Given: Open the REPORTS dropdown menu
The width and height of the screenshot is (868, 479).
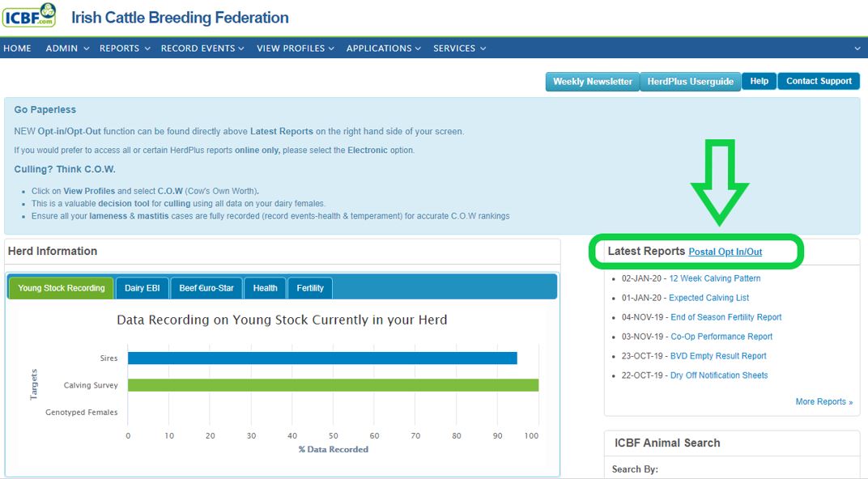Looking at the screenshot, I should [125, 49].
